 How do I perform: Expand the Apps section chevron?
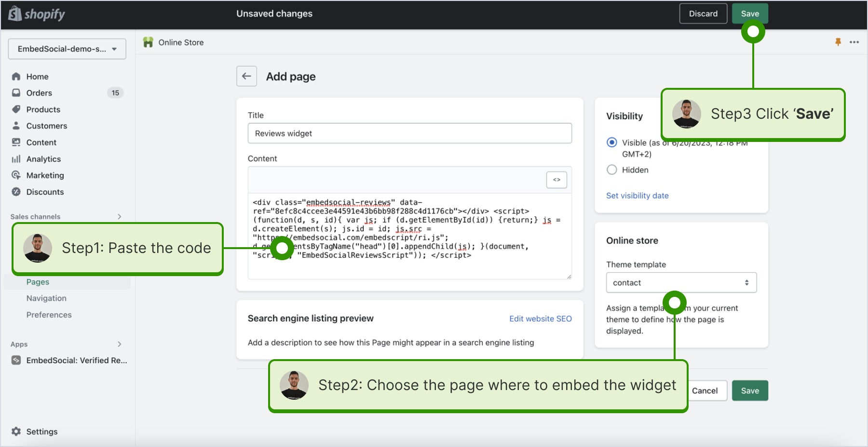pyautogui.click(x=119, y=344)
